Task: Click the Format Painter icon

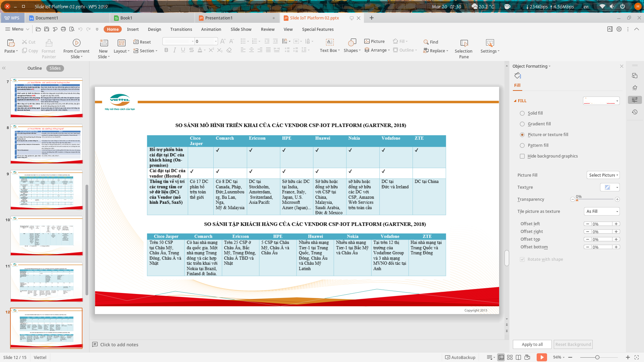Action: [49, 43]
